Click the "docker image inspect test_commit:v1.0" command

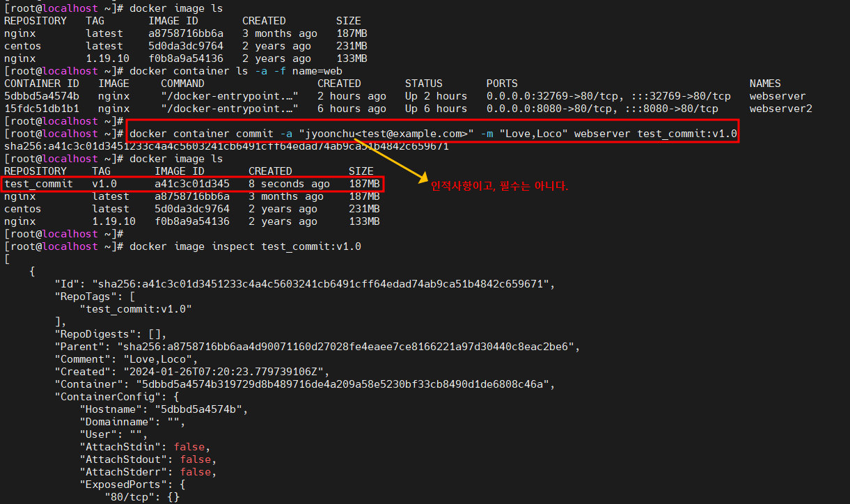coord(245,246)
